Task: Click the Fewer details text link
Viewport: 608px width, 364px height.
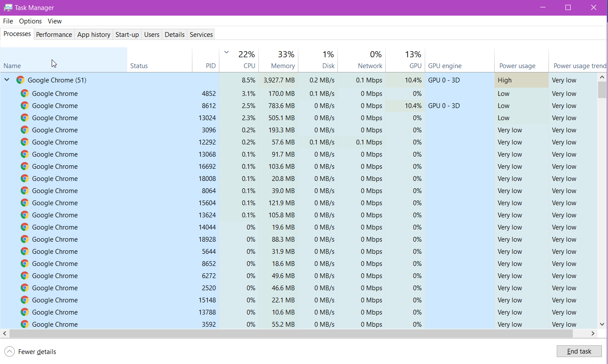Action: point(37,352)
